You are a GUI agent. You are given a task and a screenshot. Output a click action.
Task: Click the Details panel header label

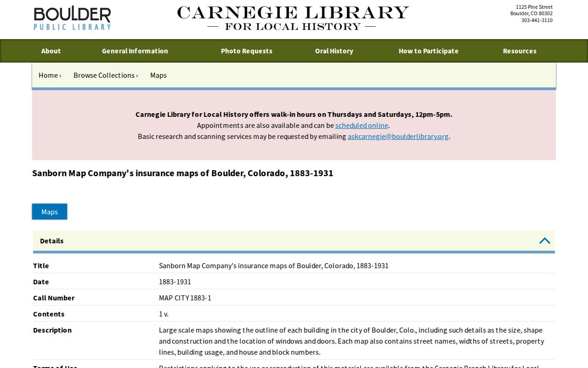click(52, 241)
